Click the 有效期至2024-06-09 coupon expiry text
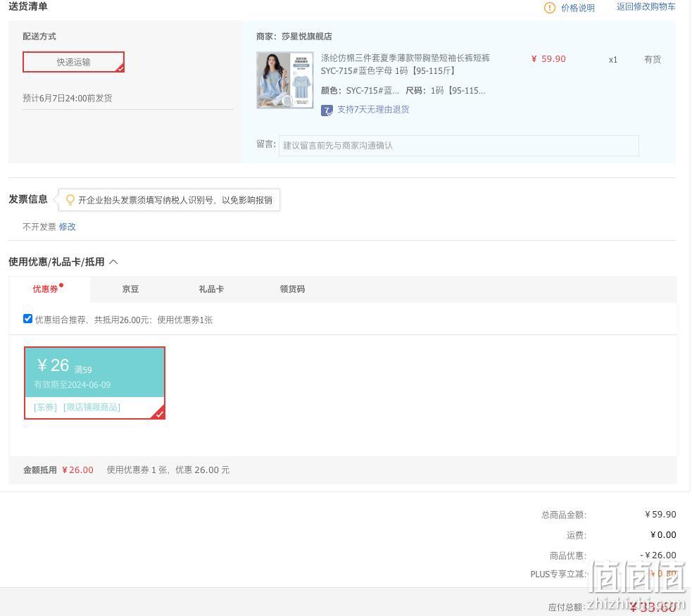 click(73, 385)
